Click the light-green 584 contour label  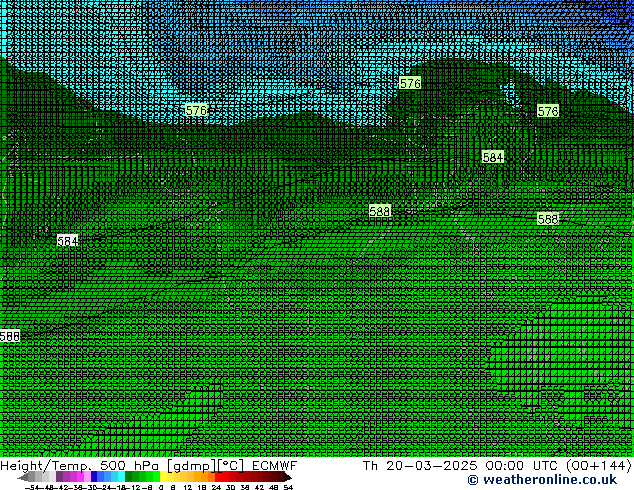click(493, 157)
